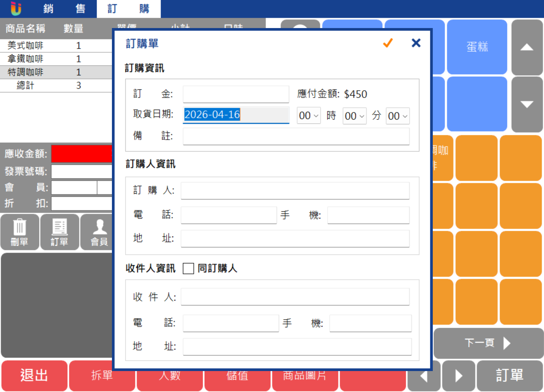Click the red 應收金額 field
The image size is (544, 392).
point(82,154)
